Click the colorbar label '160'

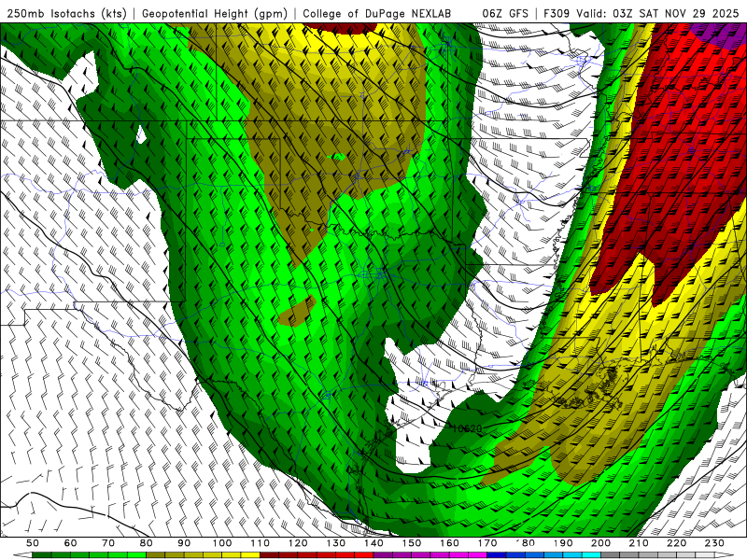coord(449,543)
